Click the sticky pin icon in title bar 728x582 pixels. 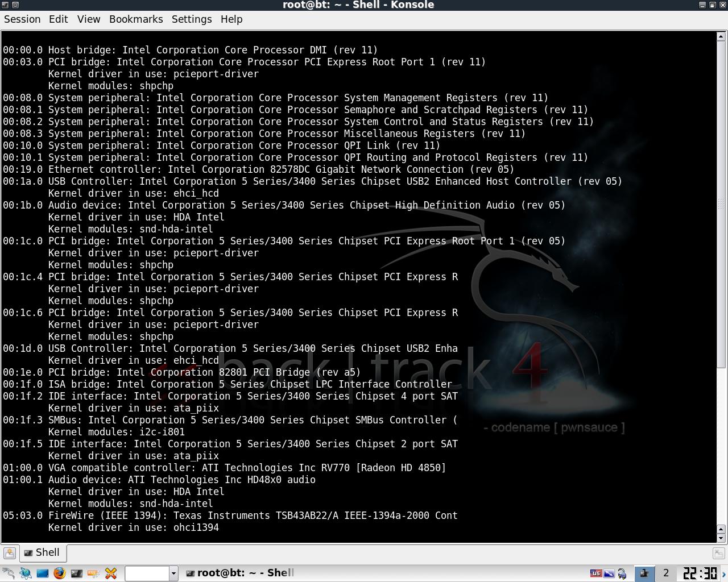click(x=15, y=5)
